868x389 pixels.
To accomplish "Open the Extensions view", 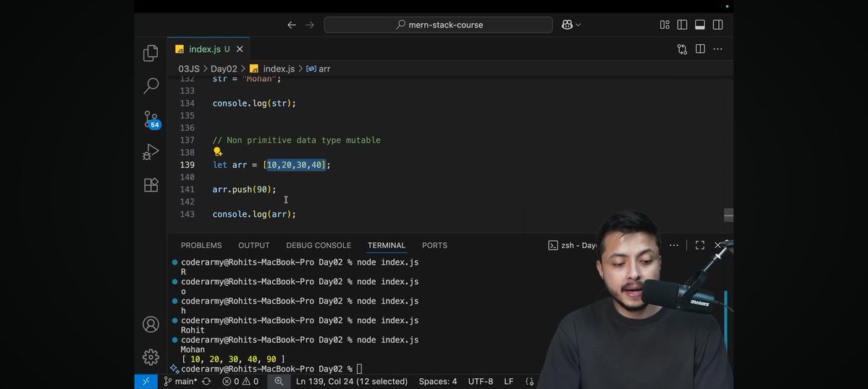I will tap(151, 184).
